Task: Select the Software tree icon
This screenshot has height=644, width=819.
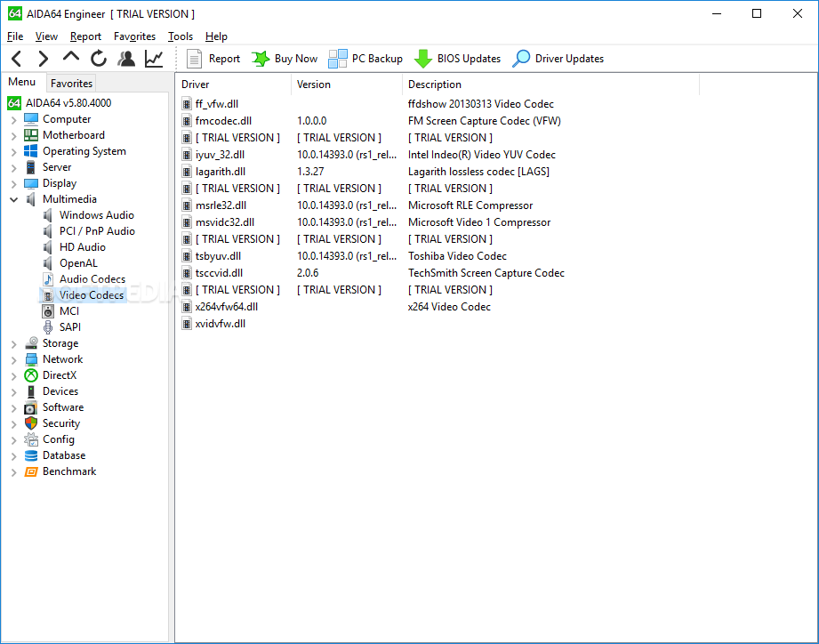Action: [31, 407]
